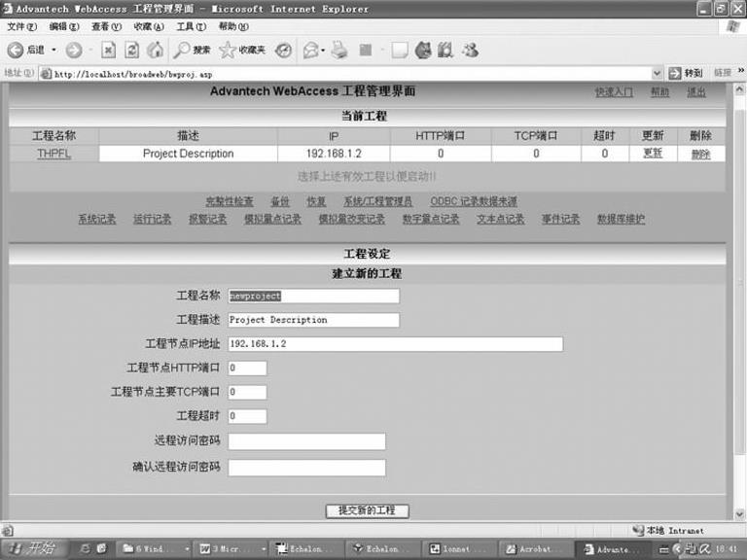Click the 远程访问密码 password field

click(306, 441)
